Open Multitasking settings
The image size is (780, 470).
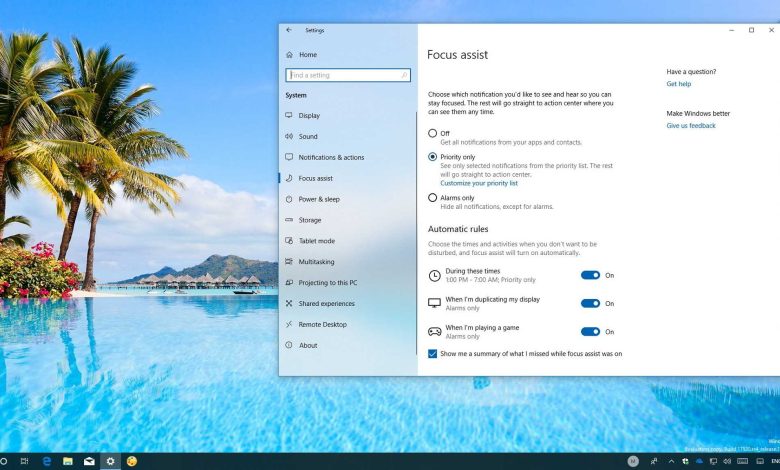coord(316,262)
